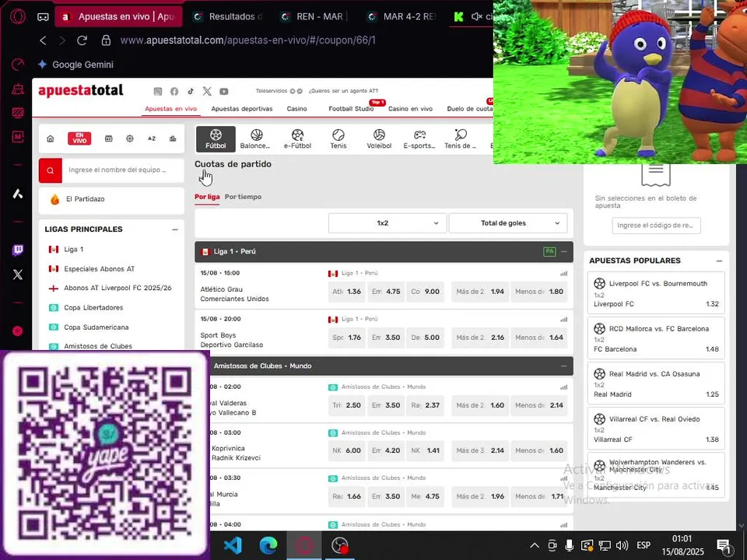747x560 pixels.
Task: Open Casino en vivo tab
Action: tap(410, 109)
